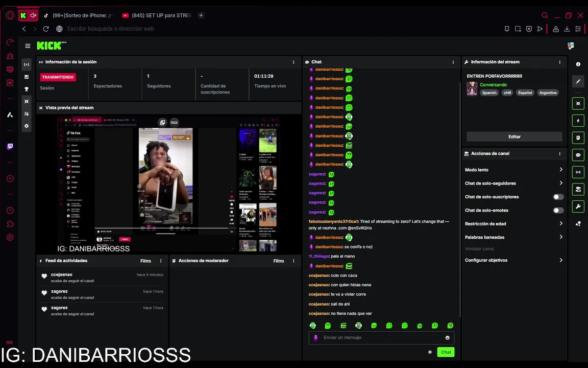The width and height of the screenshot is (588, 368).
Task: Click the Argentine tag
Action: coord(548,93)
